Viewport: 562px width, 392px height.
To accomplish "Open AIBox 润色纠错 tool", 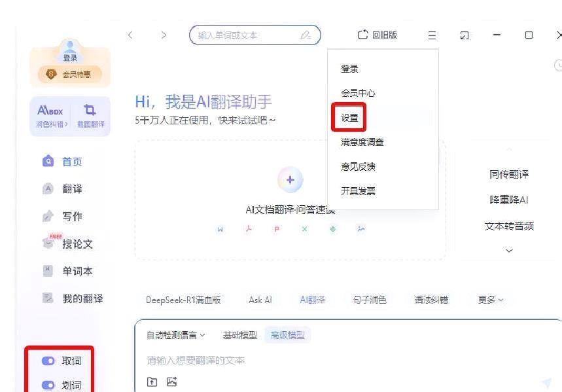I will pyautogui.click(x=50, y=116).
